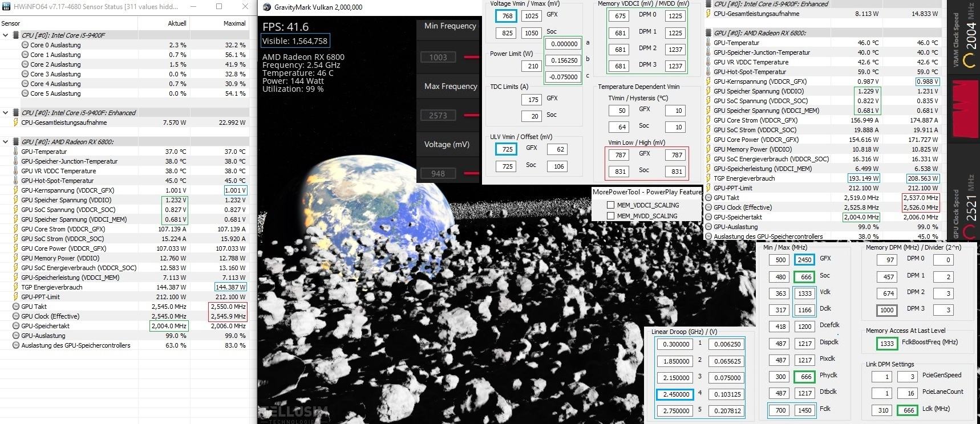Click the red slider next to Max Frequency 2573
Screen dimensions: 980x424
[x=472, y=115]
